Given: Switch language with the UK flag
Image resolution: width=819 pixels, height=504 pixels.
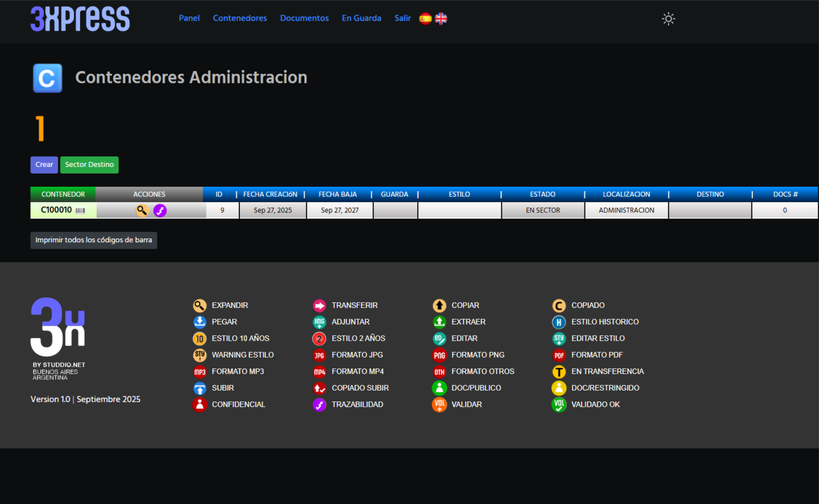Looking at the screenshot, I should pyautogui.click(x=441, y=19).
